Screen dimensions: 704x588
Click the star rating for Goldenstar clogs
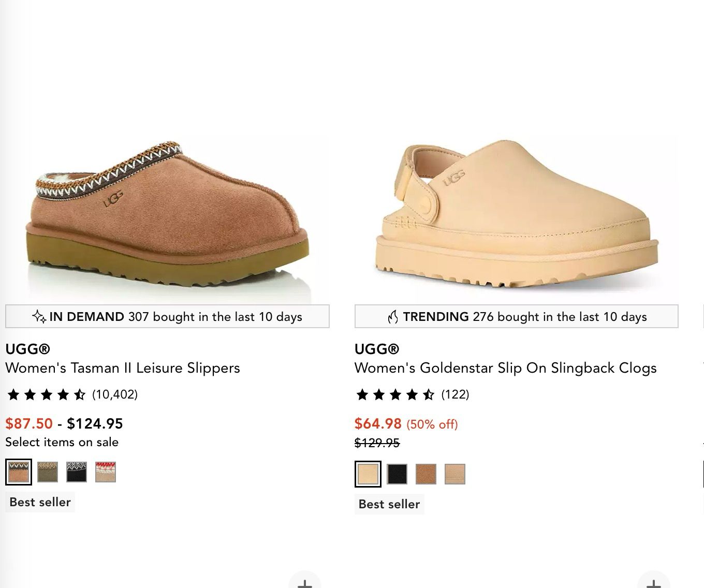396,395
